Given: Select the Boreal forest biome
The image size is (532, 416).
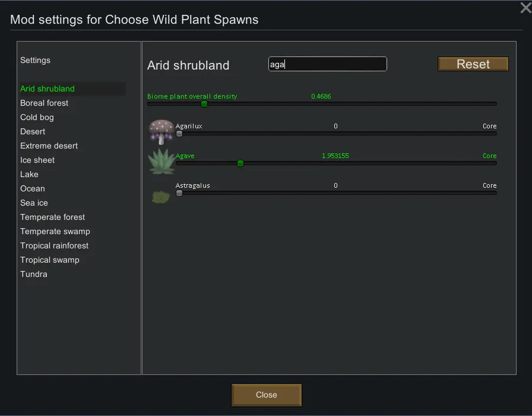Looking at the screenshot, I should point(45,103).
